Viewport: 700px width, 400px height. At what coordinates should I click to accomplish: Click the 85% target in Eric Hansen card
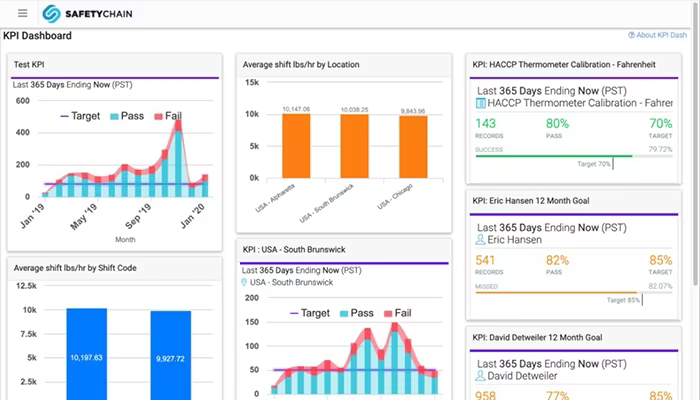point(661,260)
